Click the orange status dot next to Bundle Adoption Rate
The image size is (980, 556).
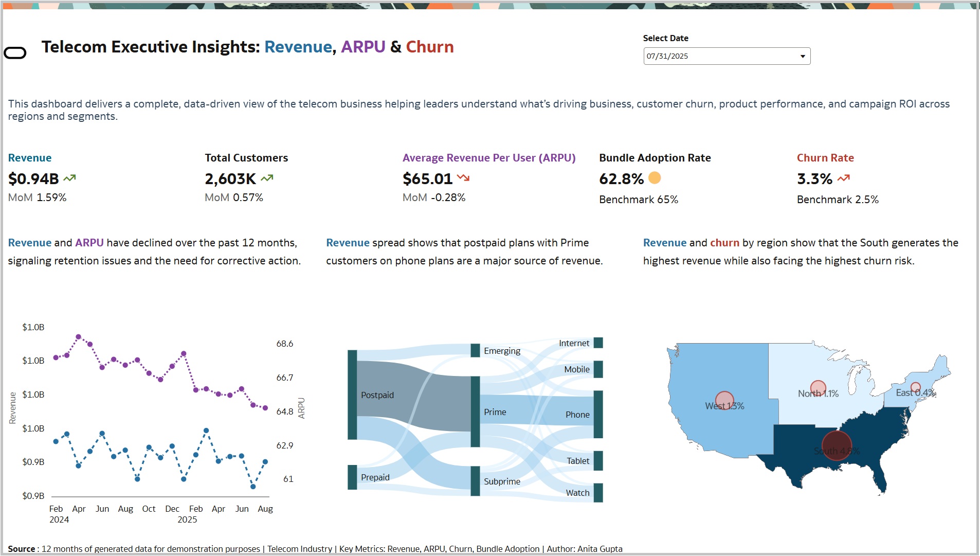tap(654, 178)
